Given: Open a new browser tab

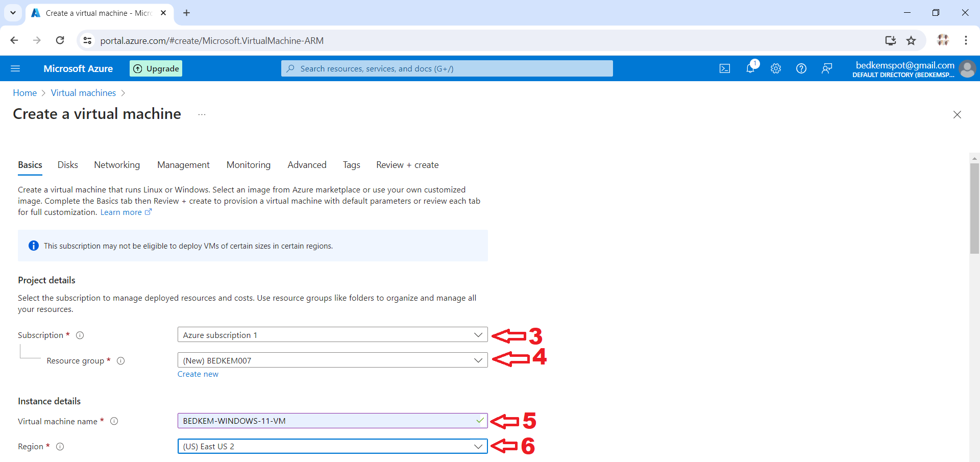Looking at the screenshot, I should (187, 13).
